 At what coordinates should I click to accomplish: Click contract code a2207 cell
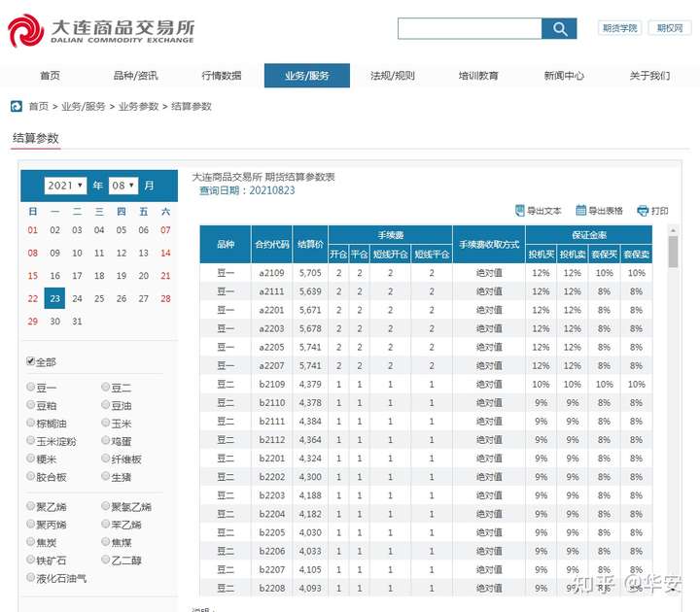point(271,366)
